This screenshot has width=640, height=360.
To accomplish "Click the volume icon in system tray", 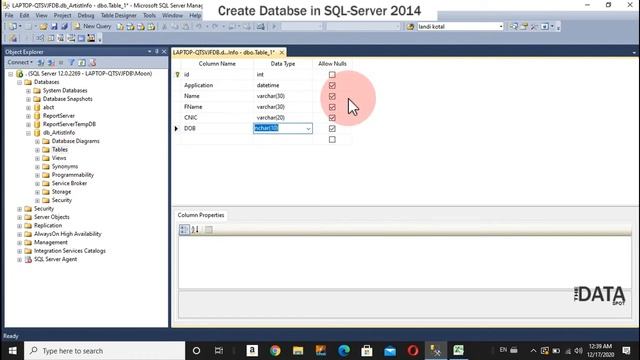I will (578, 351).
